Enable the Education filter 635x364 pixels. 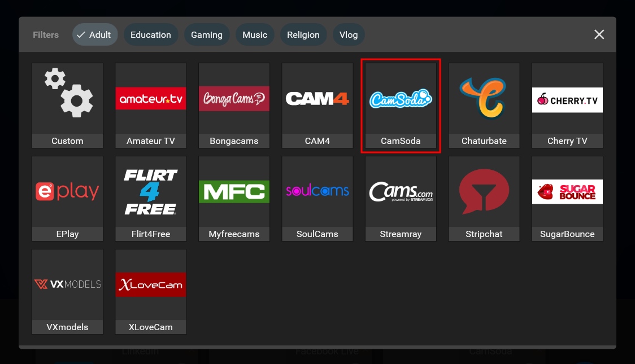[x=150, y=34]
